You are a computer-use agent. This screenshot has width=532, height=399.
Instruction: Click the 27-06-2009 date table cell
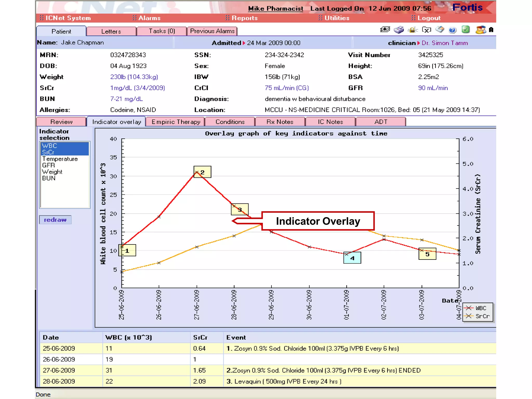(71, 370)
